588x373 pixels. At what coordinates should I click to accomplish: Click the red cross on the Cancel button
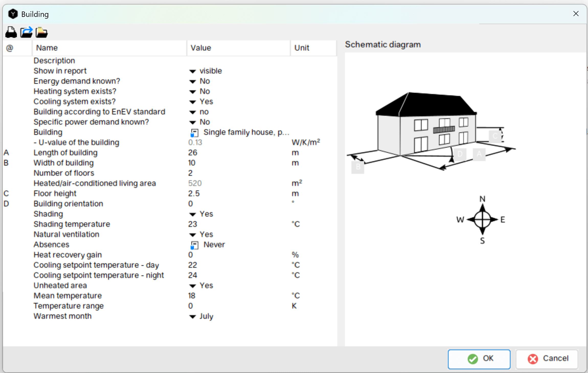pos(533,359)
